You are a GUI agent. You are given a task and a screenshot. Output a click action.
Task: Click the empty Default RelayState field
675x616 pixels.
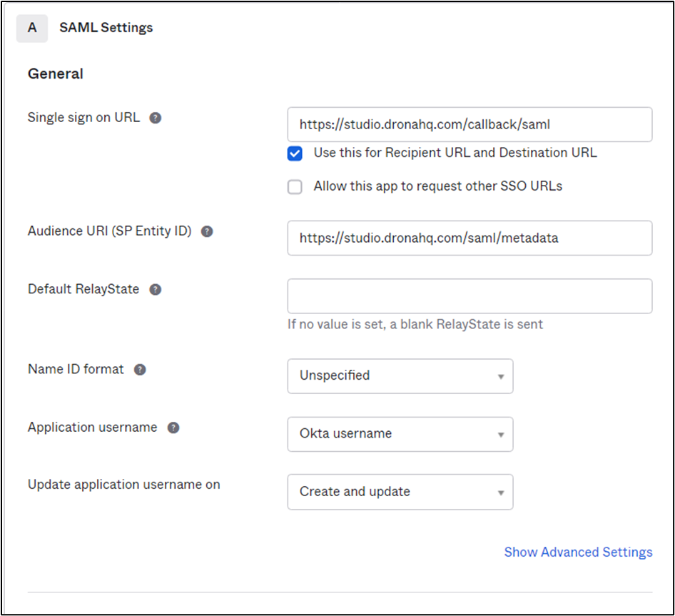pos(470,296)
